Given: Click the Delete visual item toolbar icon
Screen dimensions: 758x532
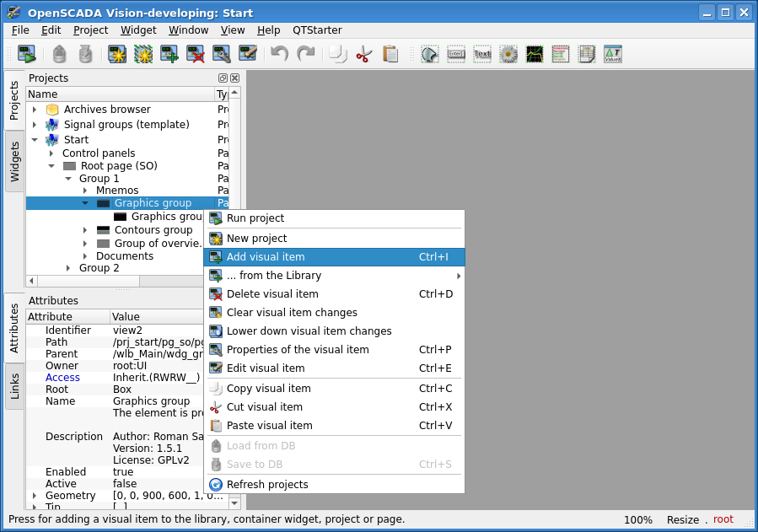Looking at the screenshot, I should [x=196, y=54].
